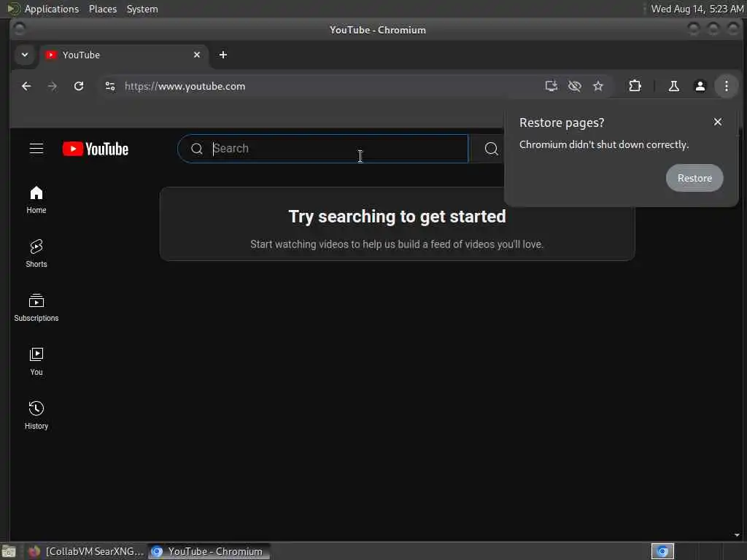Go to Home in YouTube sidebar
747x560 pixels.
coord(36,200)
